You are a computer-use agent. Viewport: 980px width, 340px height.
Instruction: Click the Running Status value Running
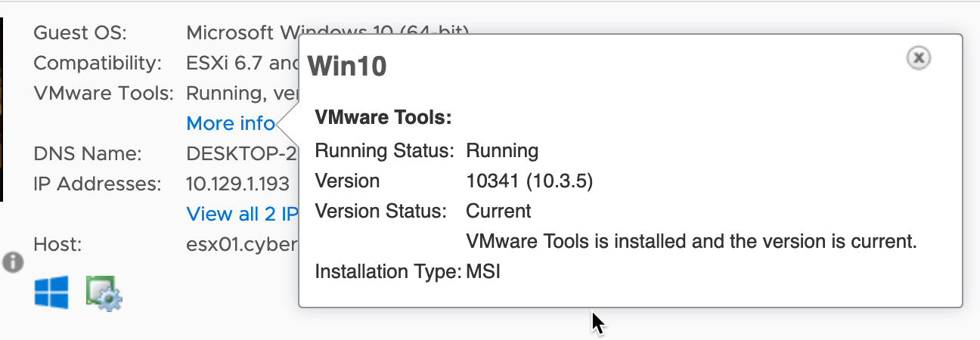coord(502,150)
